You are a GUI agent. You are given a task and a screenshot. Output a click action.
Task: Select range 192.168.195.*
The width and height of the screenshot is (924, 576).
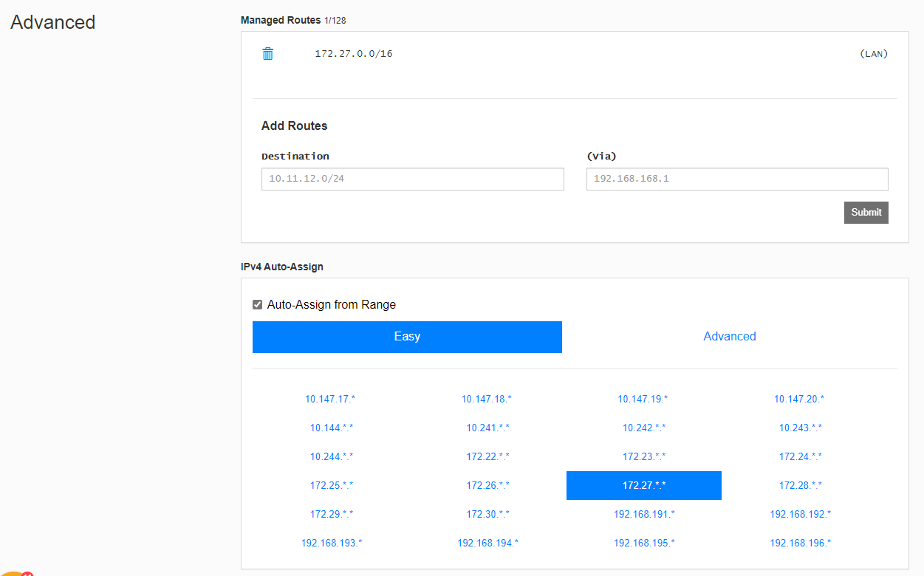[644, 543]
